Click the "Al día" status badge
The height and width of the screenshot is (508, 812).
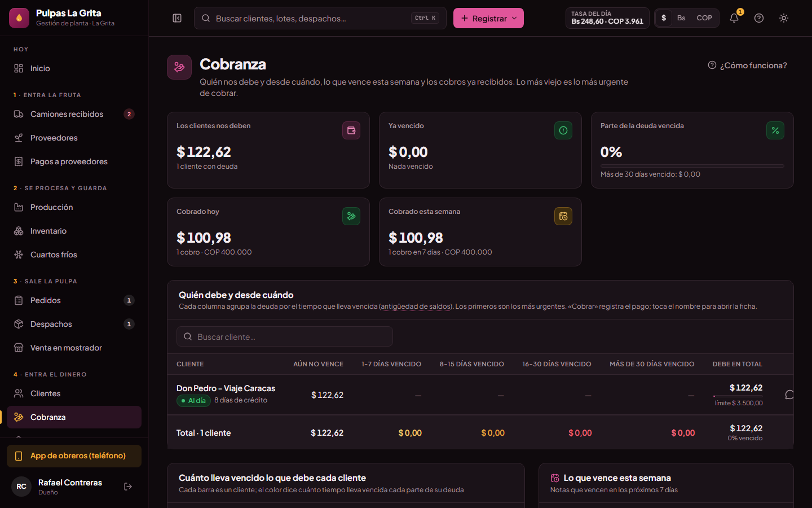click(x=193, y=401)
